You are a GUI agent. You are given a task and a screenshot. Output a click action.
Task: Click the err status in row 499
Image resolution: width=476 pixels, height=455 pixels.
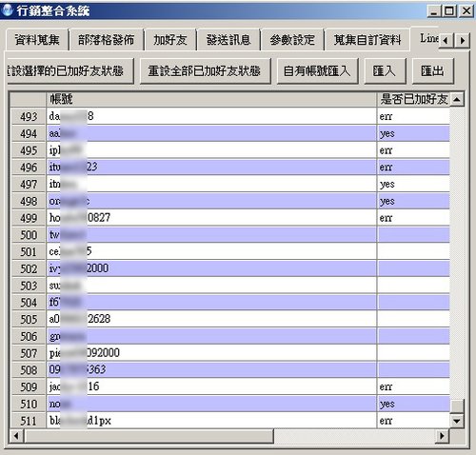click(x=413, y=218)
